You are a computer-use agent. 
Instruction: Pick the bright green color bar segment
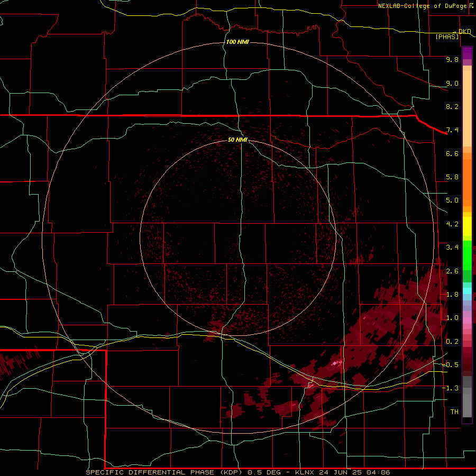pos(467,255)
